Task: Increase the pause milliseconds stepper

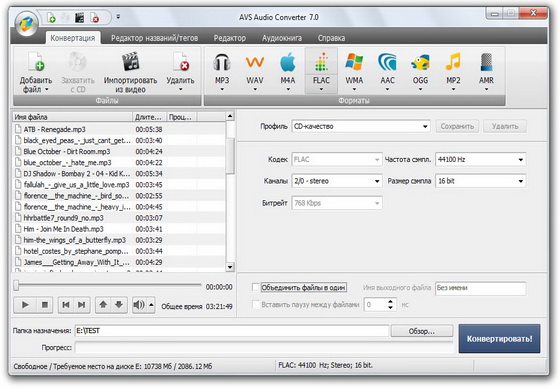Action: [391, 302]
